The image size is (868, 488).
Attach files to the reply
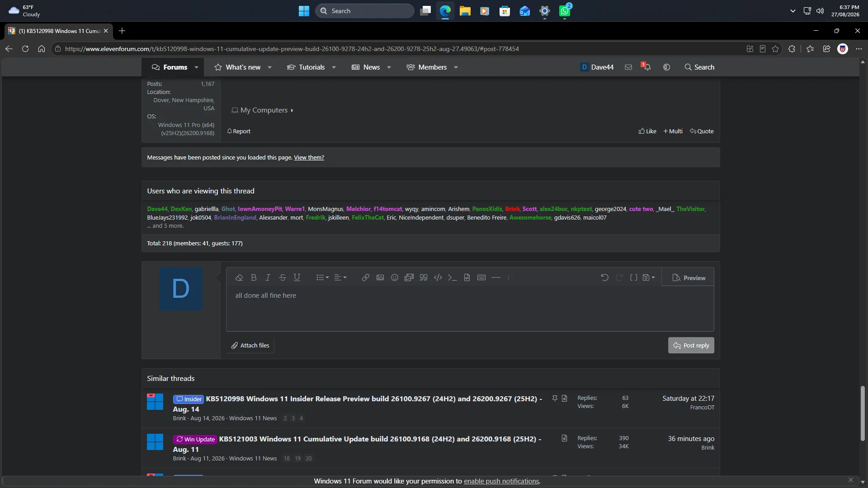250,346
